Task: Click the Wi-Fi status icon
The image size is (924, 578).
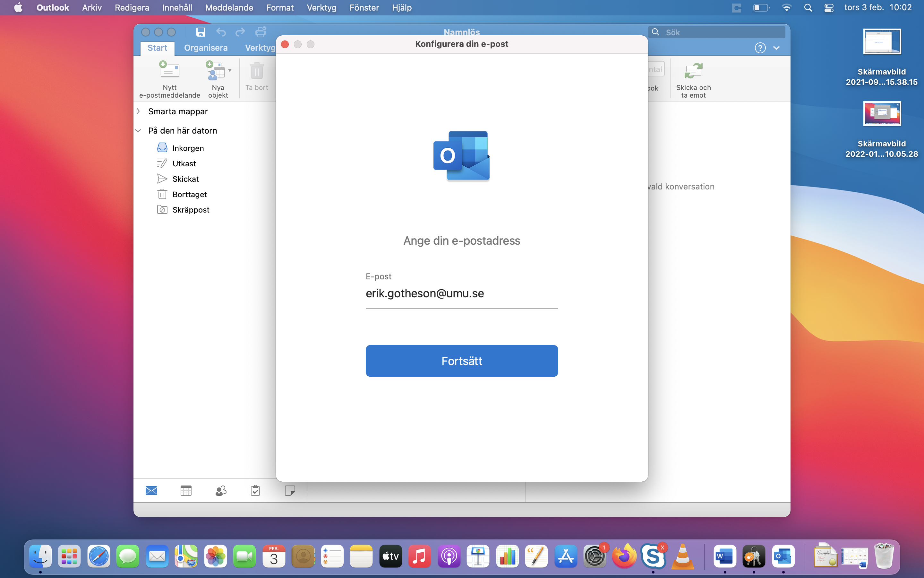Action: (786, 8)
